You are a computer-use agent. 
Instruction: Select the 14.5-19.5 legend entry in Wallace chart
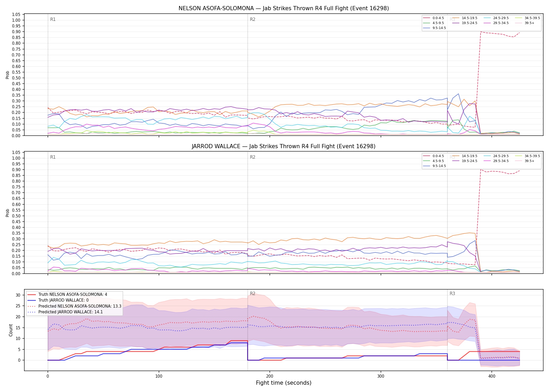coord(465,156)
